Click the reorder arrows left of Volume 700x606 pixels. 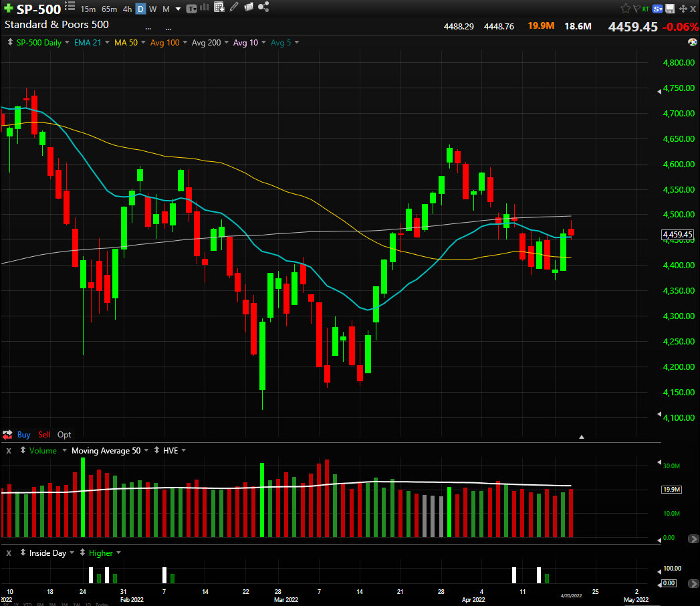click(x=23, y=450)
